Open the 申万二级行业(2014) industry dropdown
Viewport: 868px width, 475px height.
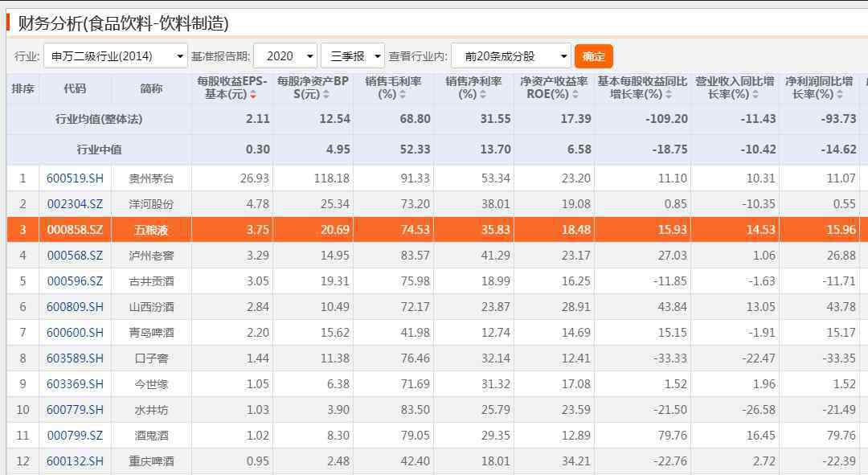coord(116,56)
